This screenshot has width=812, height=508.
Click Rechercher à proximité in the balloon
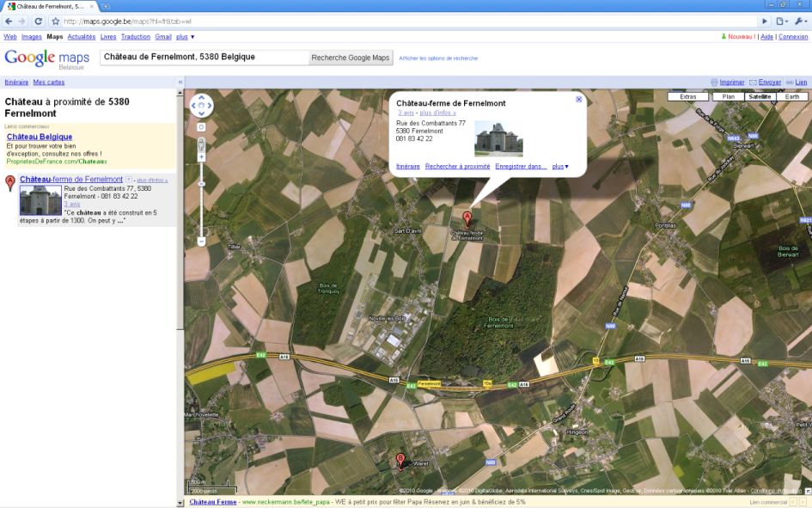click(x=457, y=166)
